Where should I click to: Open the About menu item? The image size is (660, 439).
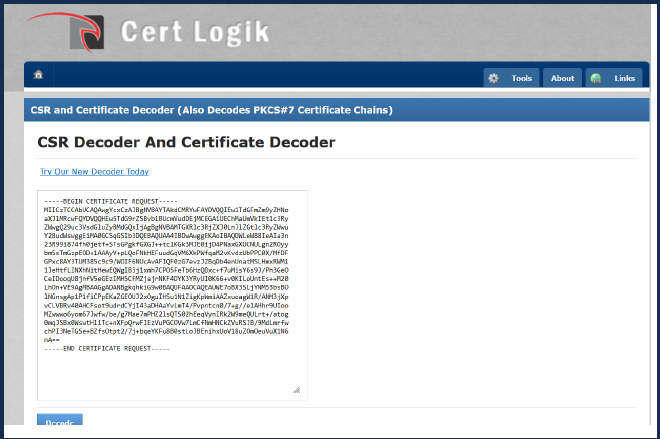562,78
